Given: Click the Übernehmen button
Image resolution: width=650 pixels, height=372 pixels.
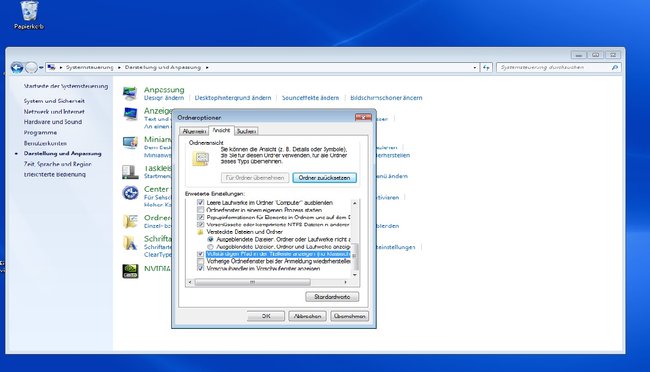Looking at the screenshot, I should pos(349,316).
